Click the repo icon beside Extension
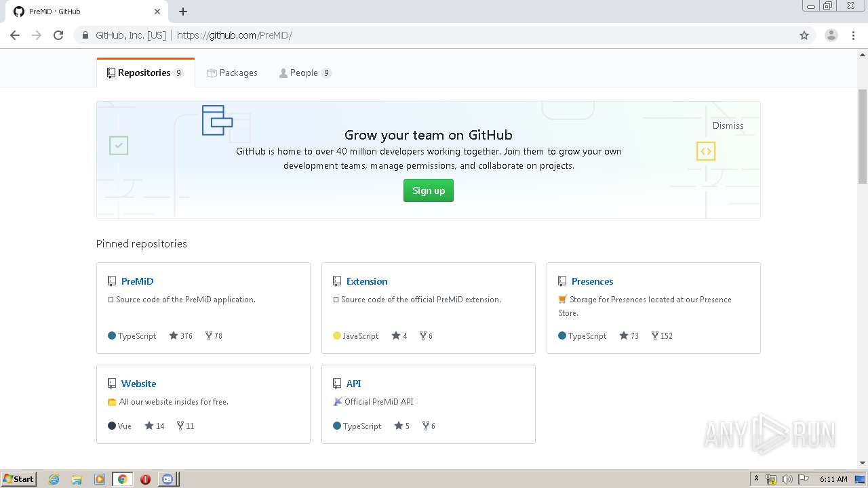 (337, 281)
